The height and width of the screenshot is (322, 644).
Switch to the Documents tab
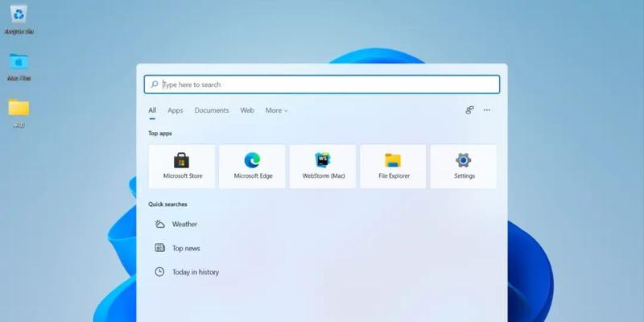(x=212, y=110)
